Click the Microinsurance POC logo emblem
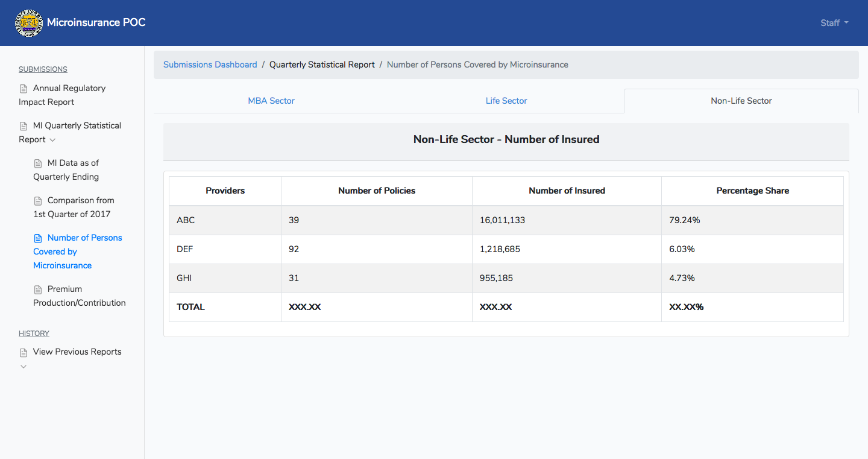Image resolution: width=868 pixels, height=459 pixels. [29, 23]
